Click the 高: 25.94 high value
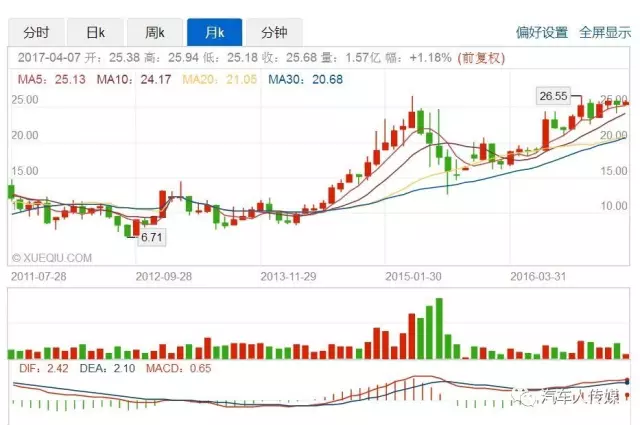 171,58
